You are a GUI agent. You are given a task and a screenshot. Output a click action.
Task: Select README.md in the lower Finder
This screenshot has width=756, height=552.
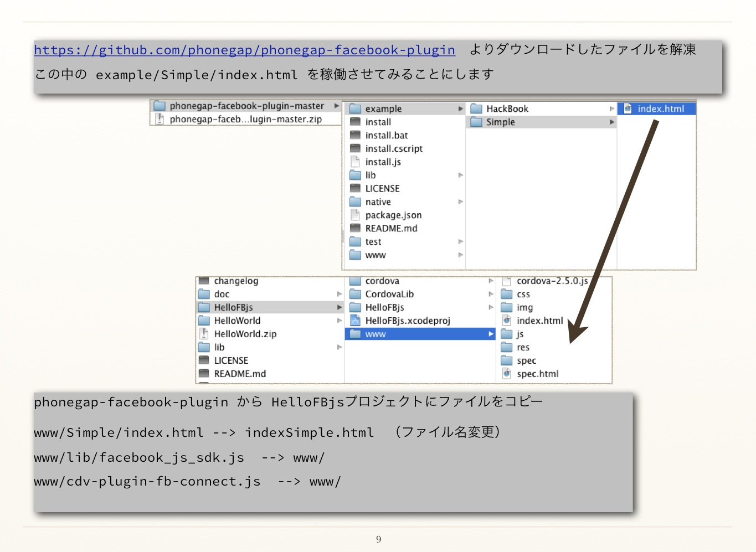point(270,374)
